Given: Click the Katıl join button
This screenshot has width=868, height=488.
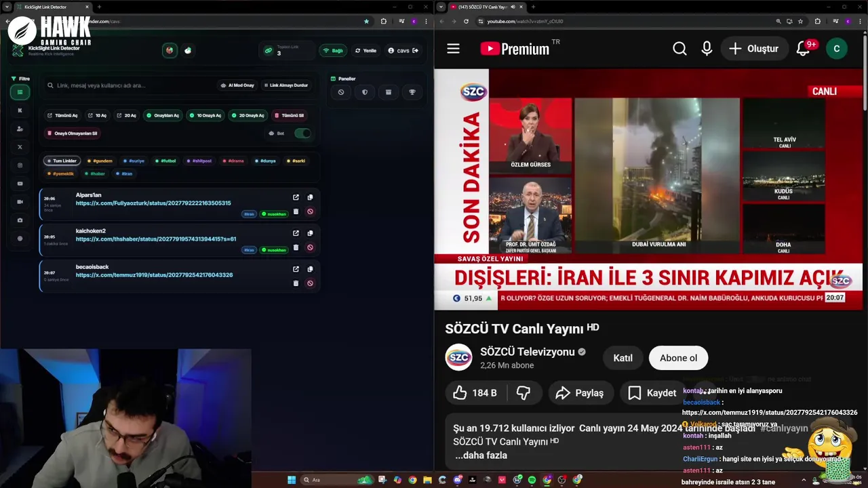Looking at the screenshot, I should point(623,358).
